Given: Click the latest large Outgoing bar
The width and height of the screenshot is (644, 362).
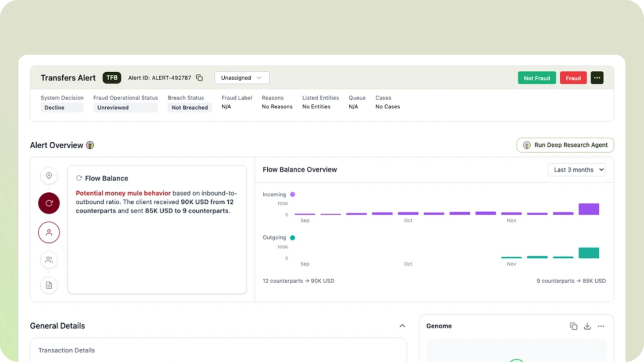Looking at the screenshot, I should pos(589,253).
